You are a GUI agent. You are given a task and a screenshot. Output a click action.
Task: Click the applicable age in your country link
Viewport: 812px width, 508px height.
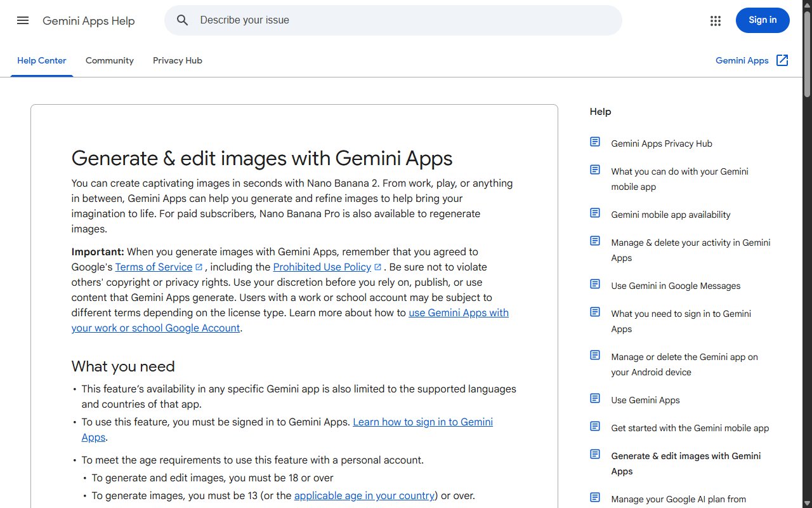tap(364, 496)
